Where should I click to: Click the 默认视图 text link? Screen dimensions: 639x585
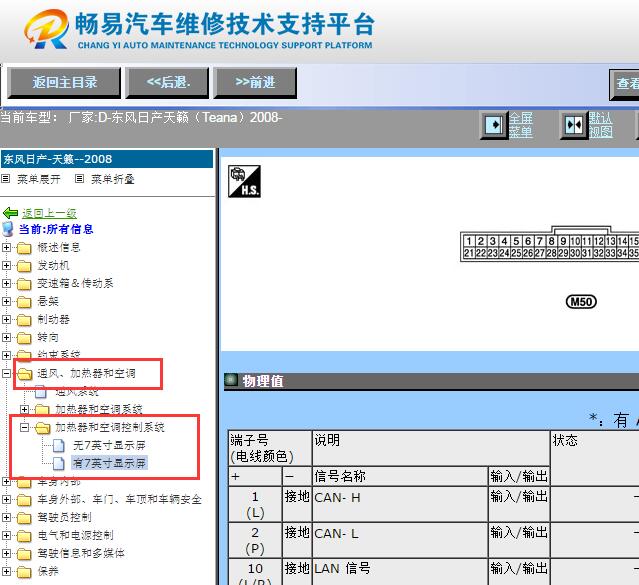[600, 125]
